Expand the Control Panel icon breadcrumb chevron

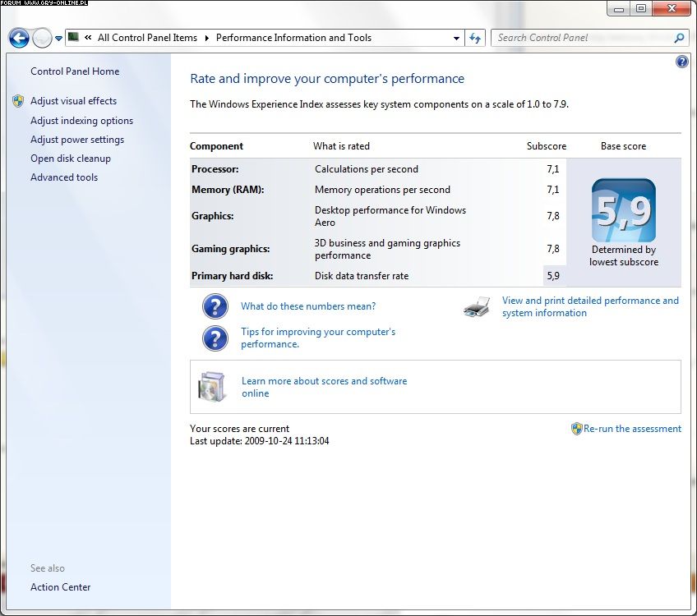87,38
